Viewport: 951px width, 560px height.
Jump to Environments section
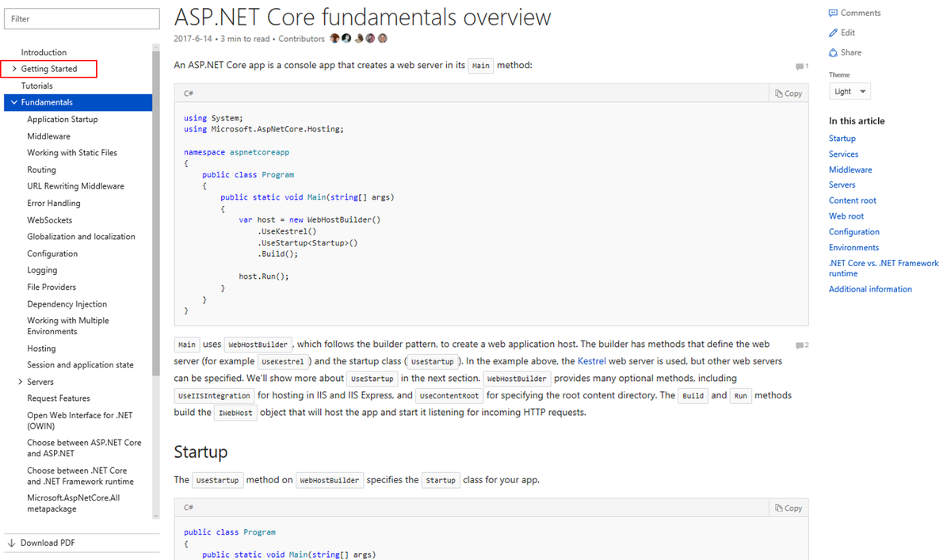coord(854,248)
